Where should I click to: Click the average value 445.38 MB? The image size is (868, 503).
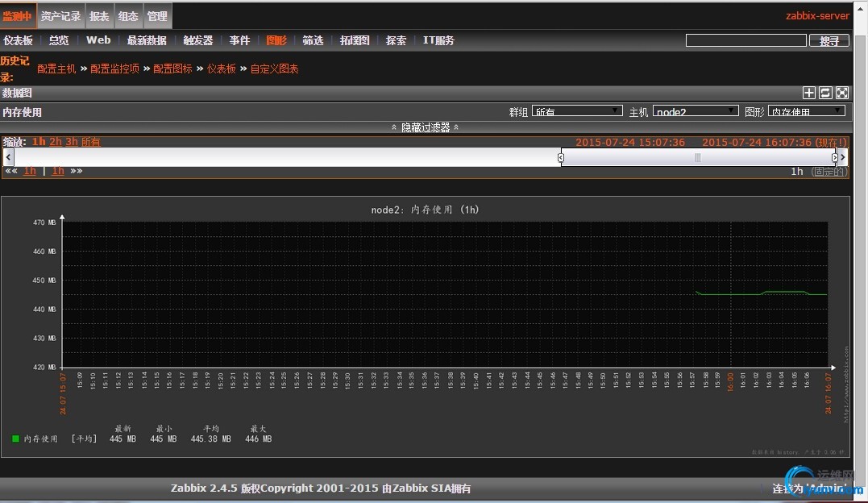click(211, 439)
